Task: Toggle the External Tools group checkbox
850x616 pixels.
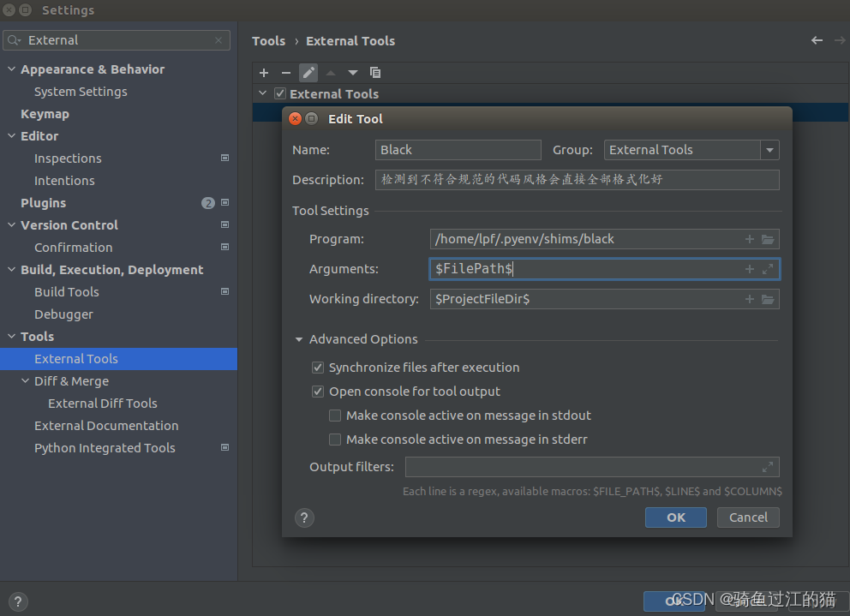Action: [x=279, y=93]
